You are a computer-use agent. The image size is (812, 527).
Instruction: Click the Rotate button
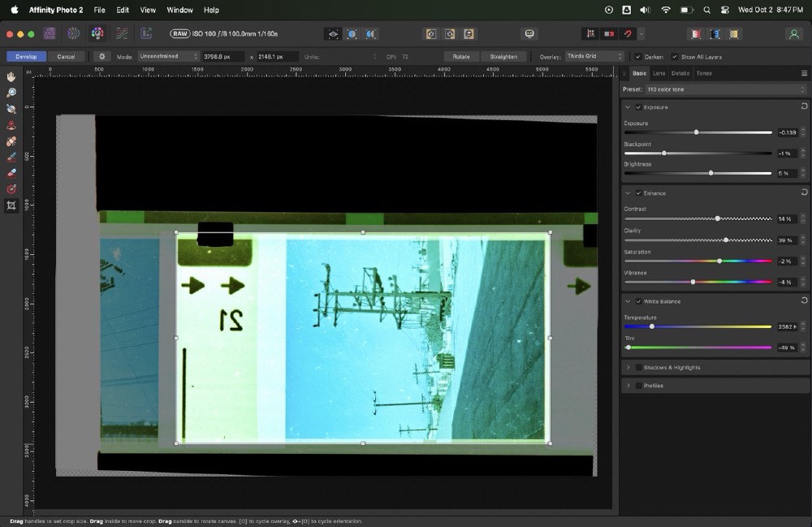[461, 56]
